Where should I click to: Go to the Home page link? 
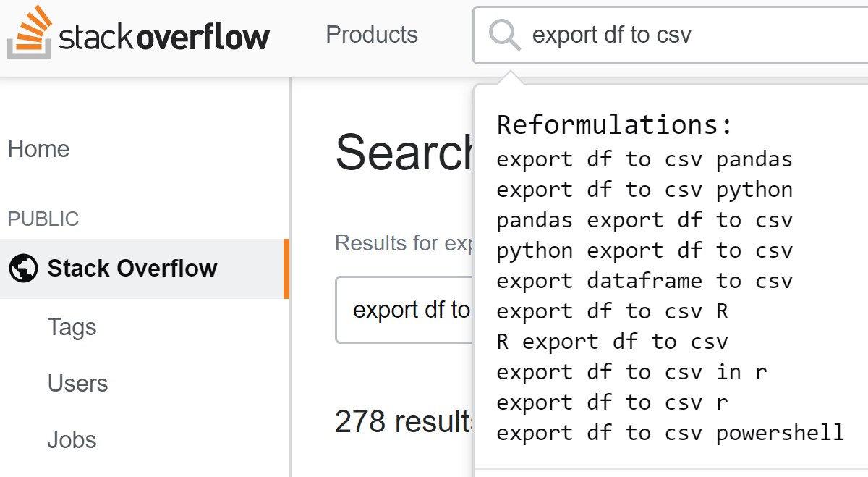click(39, 149)
